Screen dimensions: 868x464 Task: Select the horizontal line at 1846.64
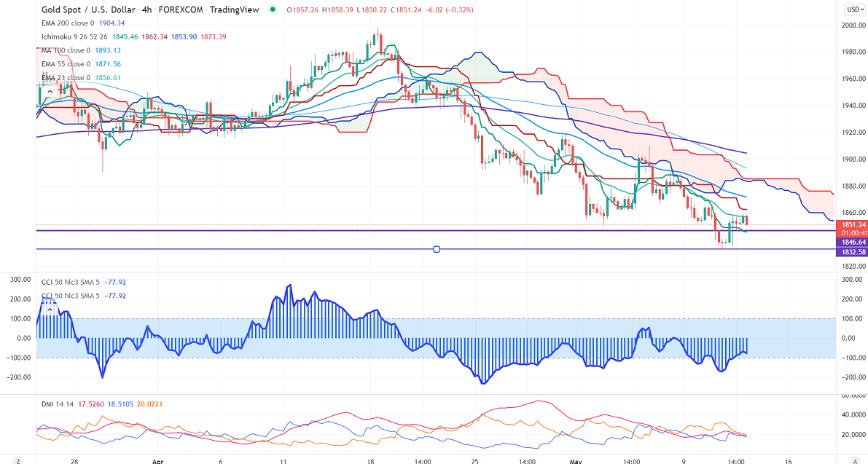[x=435, y=231]
